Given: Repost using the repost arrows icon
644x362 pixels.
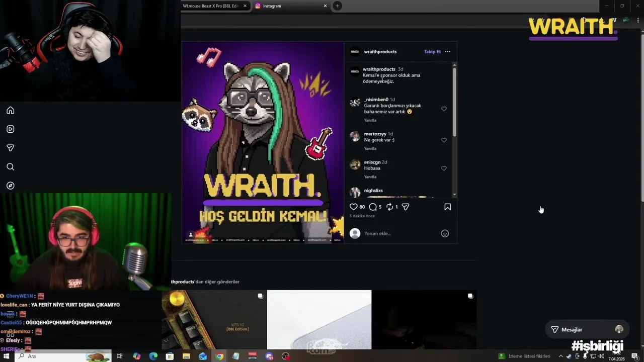Looking at the screenshot, I should pos(389,207).
